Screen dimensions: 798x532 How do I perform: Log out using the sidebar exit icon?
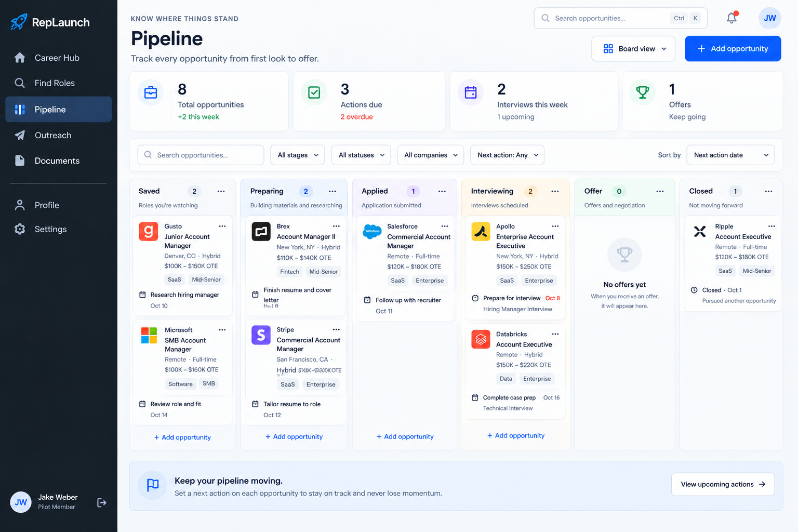click(102, 502)
